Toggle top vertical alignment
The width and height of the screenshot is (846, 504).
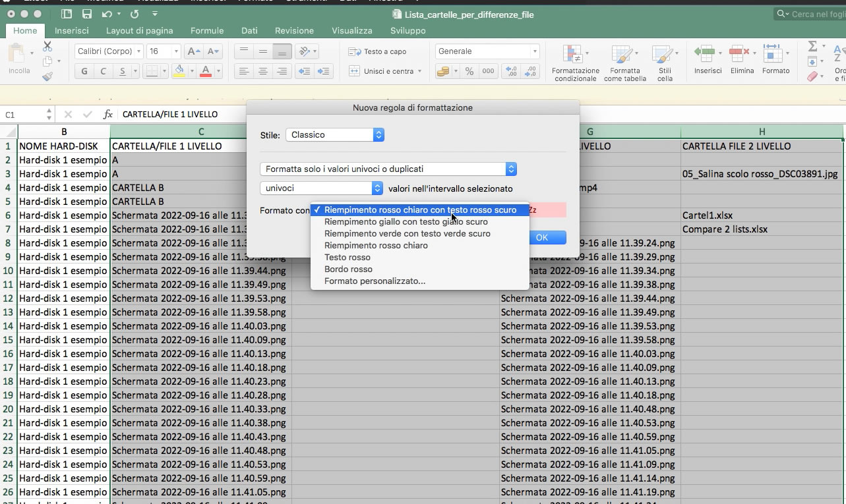coord(244,51)
